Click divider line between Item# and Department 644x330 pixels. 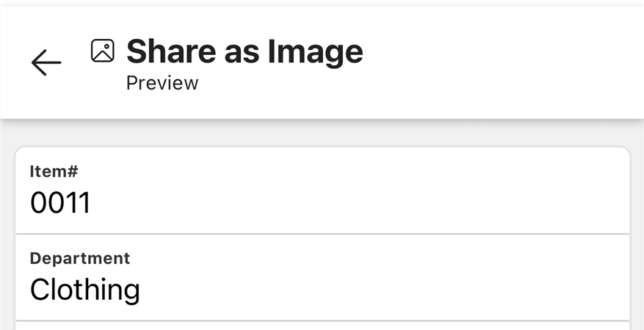pos(322,234)
